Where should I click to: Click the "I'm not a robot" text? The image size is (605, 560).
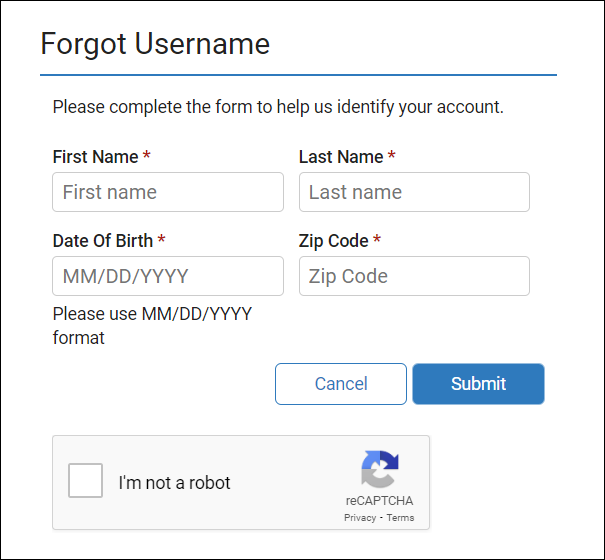(x=174, y=483)
